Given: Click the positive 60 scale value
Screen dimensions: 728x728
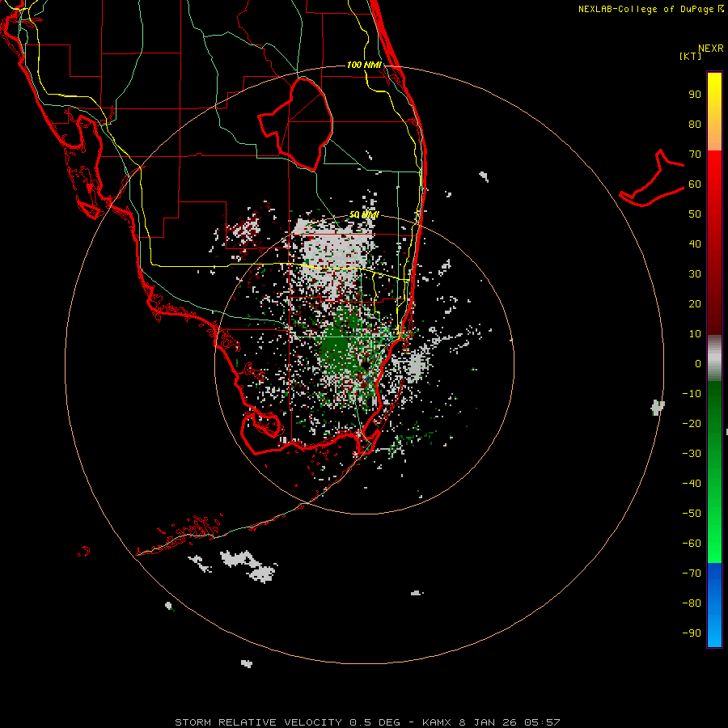Looking at the screenshot, I should tap(695, 184).
